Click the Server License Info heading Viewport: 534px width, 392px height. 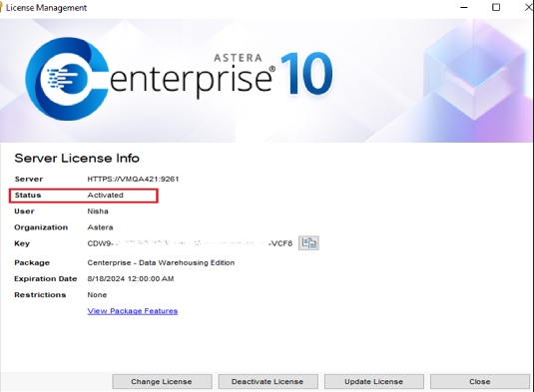coord(77,159)
